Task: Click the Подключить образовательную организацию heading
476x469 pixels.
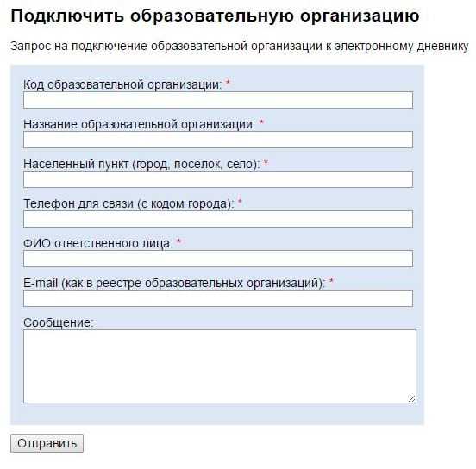Action: (x=215, y=16)
